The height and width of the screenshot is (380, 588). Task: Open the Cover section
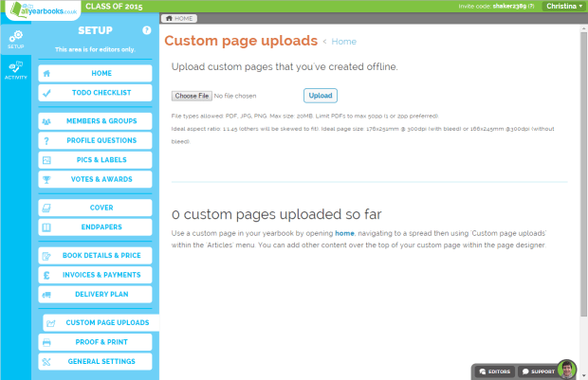95,208
